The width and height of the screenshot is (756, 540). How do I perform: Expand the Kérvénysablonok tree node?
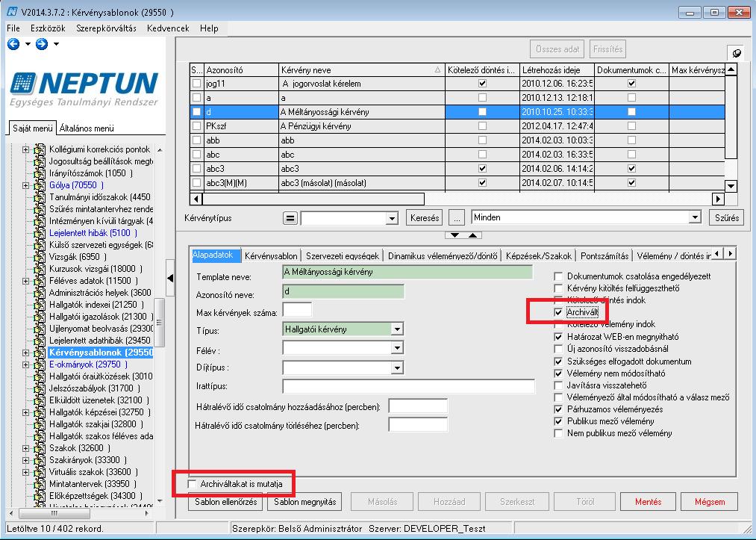(25, 353)
